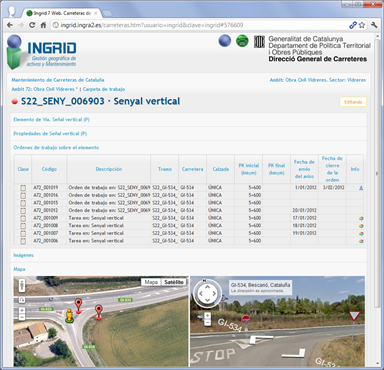Expand 'Propiedades de Señal vertical (P)' section
Viewport: 384px width, 370px height.
(x=50, y=133)
